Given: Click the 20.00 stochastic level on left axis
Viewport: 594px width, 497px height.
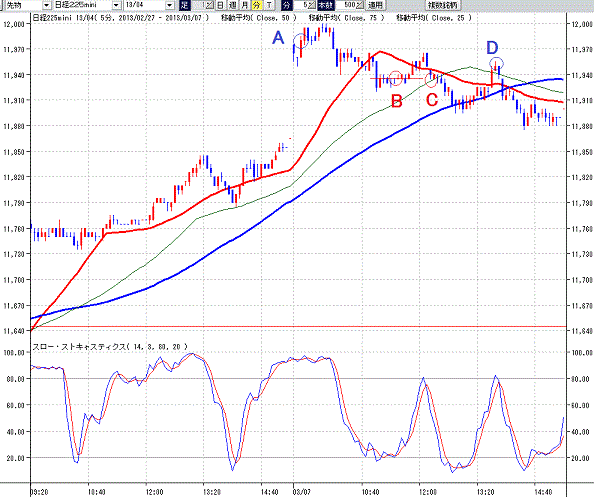Looking at the screenshot, I should tap(16, 458).
